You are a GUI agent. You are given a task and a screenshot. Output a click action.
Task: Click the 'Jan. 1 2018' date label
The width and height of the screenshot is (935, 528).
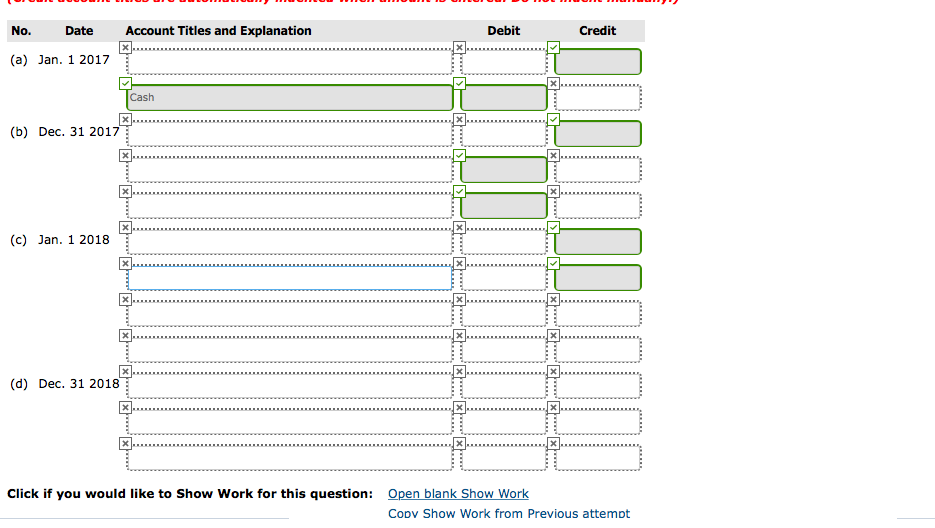tap(74, 240)
